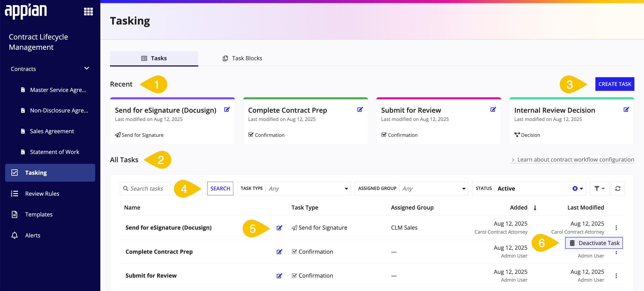644x291 pixels.
Task: Click the Added column sort arrow
Action: 535,208
